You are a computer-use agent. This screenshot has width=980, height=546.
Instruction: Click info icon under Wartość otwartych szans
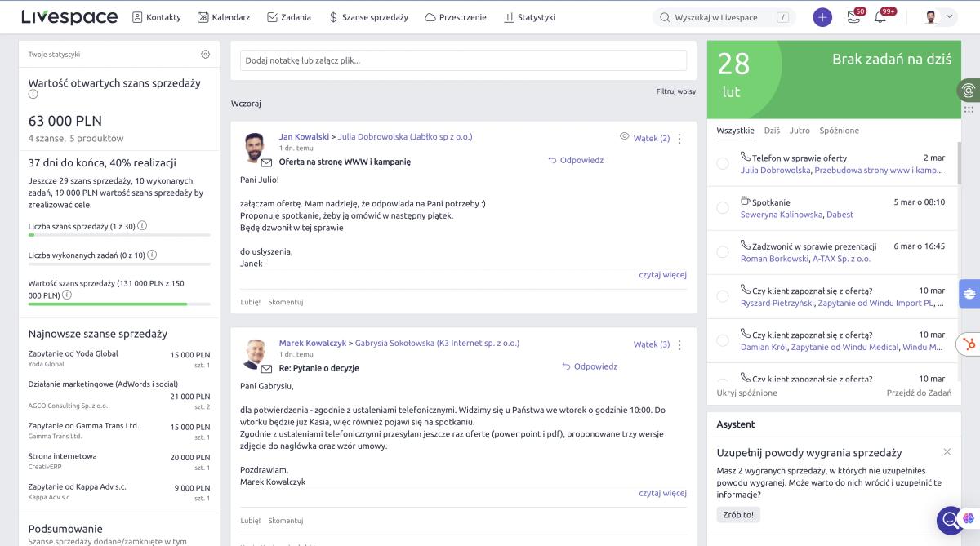[x=33, y=95]
